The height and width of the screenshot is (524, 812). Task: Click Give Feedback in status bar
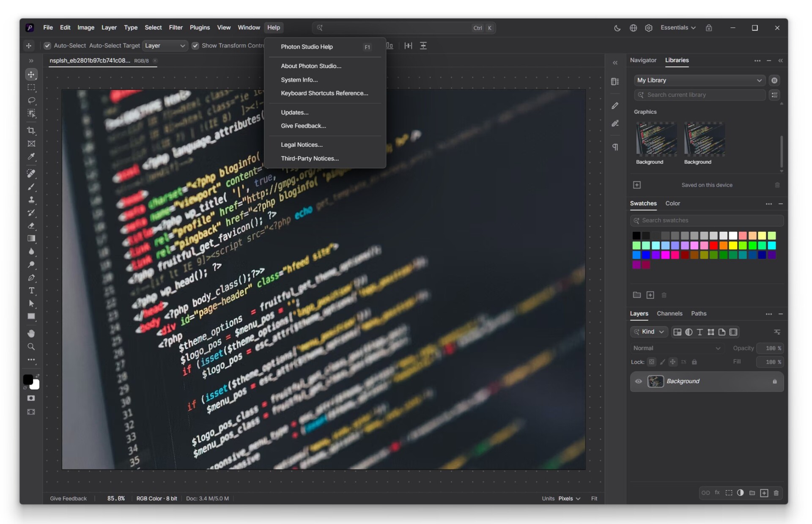click(x=68, y=499)
